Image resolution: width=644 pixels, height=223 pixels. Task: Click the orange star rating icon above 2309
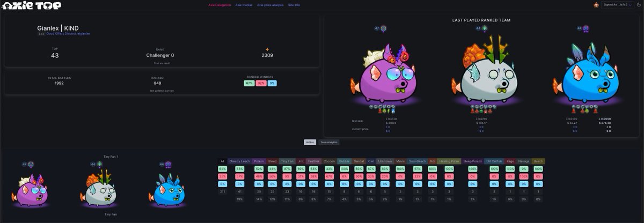tap(268, 49)
